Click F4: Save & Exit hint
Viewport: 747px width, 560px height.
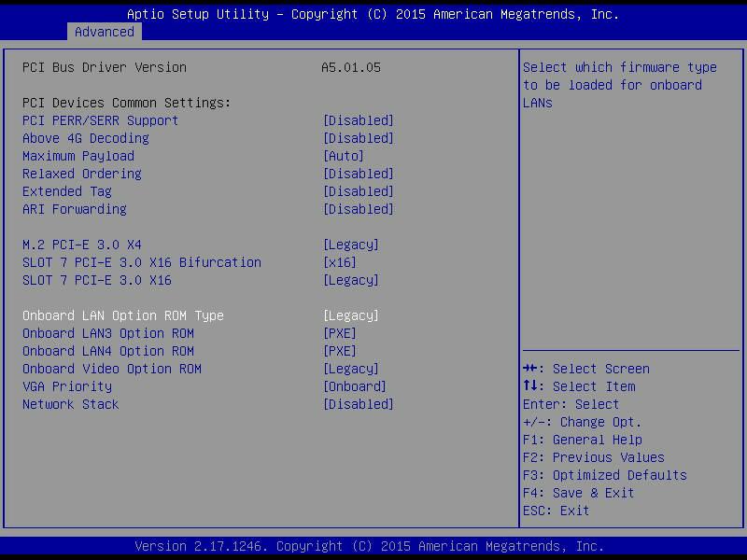[x=578, y=493]
